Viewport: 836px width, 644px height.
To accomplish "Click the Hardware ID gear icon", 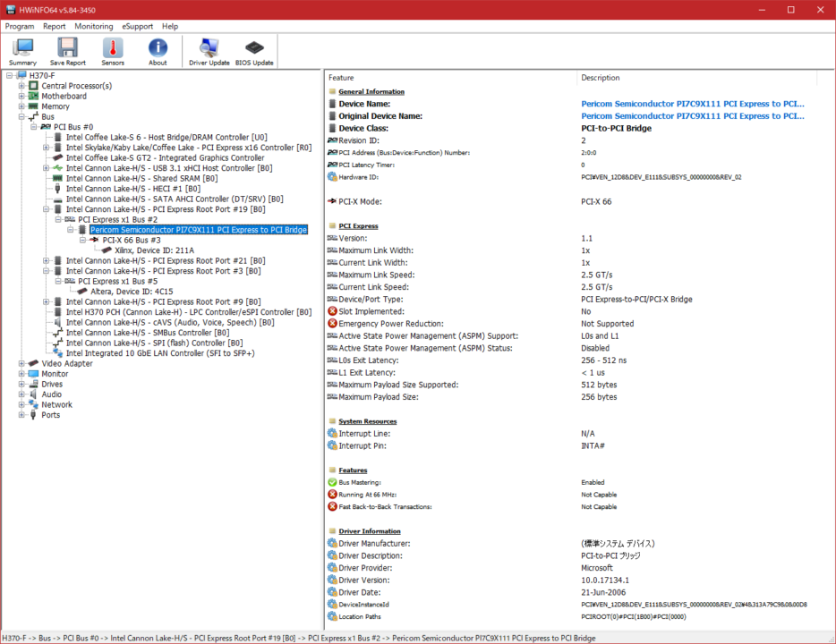I will click(332, 177).
